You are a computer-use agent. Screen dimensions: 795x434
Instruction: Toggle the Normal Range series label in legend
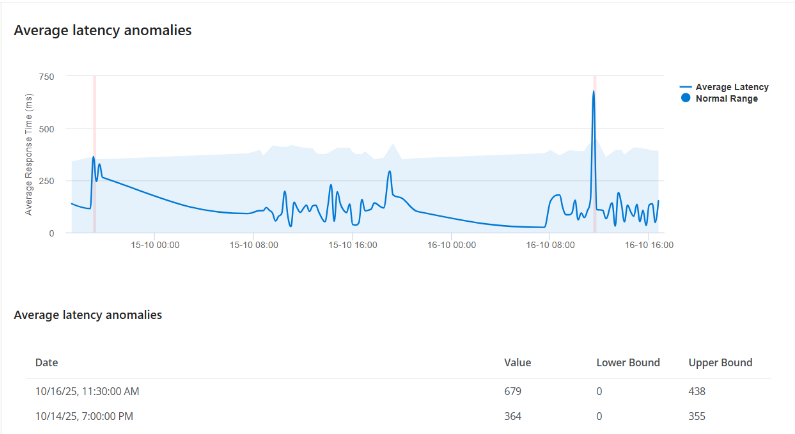click(726, 98)
